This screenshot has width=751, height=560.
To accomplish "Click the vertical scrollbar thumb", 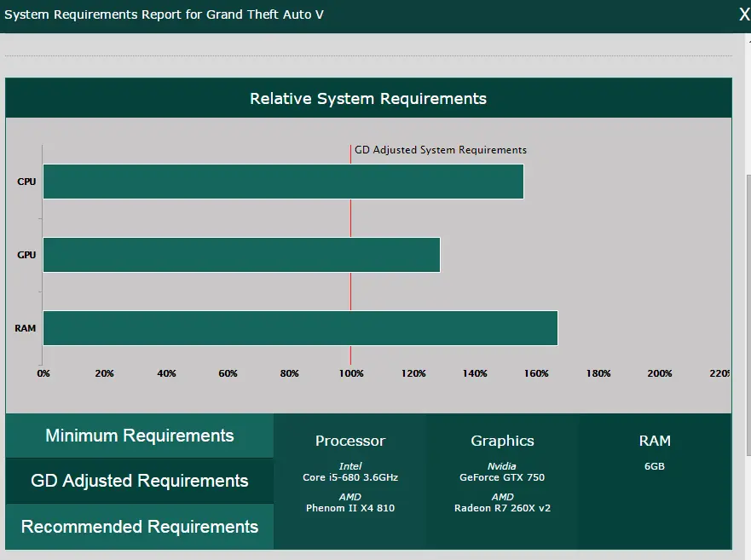I will click(748, 315).
